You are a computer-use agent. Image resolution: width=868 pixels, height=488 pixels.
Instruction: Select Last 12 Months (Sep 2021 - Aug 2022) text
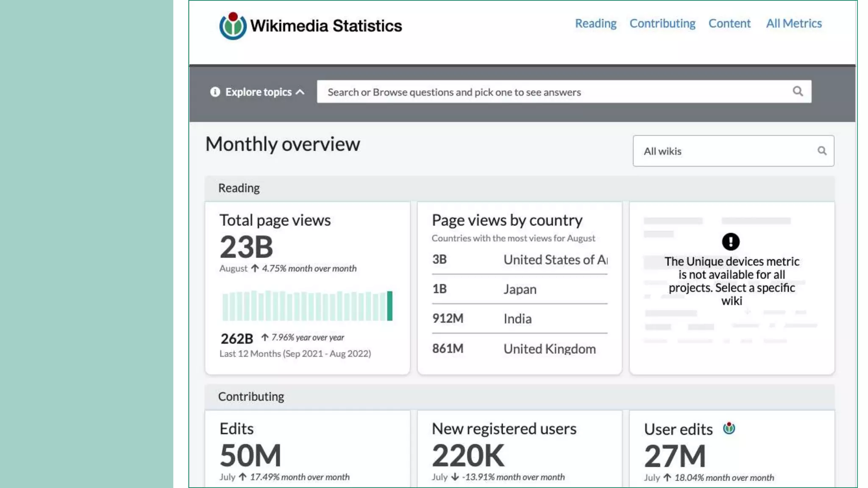(x=295, y=354)
